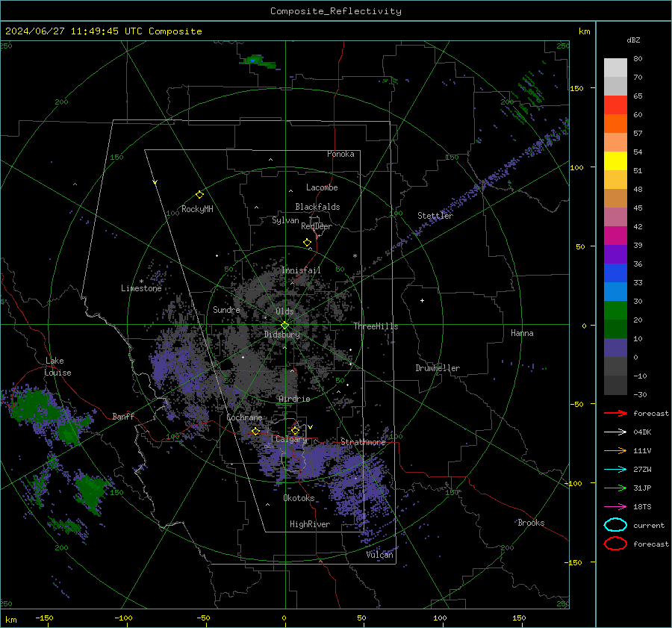Viewport: 672px width, 628px height.
Task: Click the purple 0 dBZ color swatch
Action: [615, 348]
